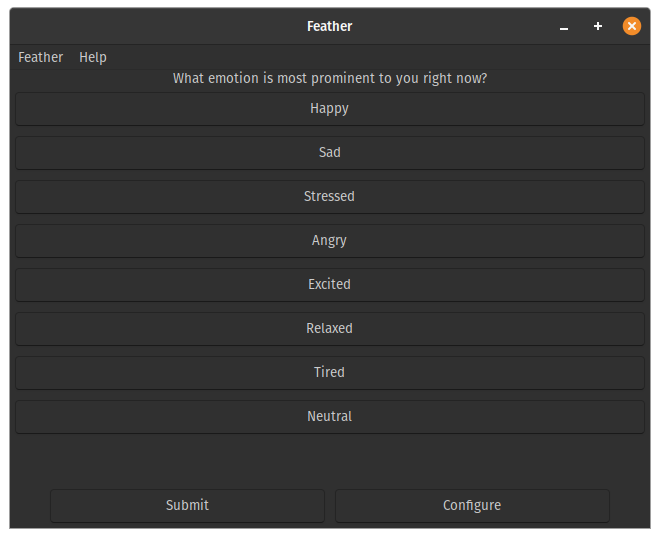Screen dimensions: 660x538
Task: Open settings with the Configure button
Action: coord(471,506)
